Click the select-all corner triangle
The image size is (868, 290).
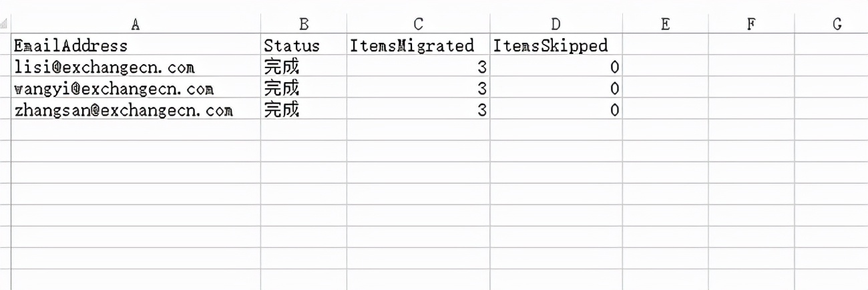[5, 25]
